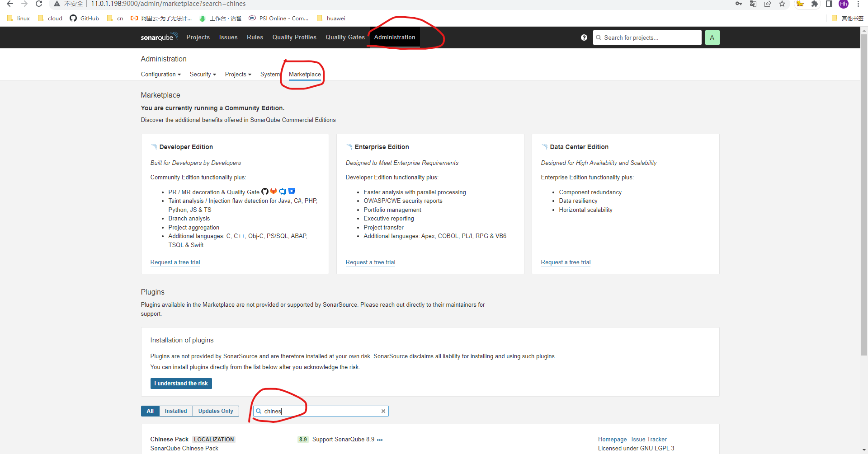The image size is (868, 454).
Task: Open the cloud bookmark folder
Action: [50, 18]
